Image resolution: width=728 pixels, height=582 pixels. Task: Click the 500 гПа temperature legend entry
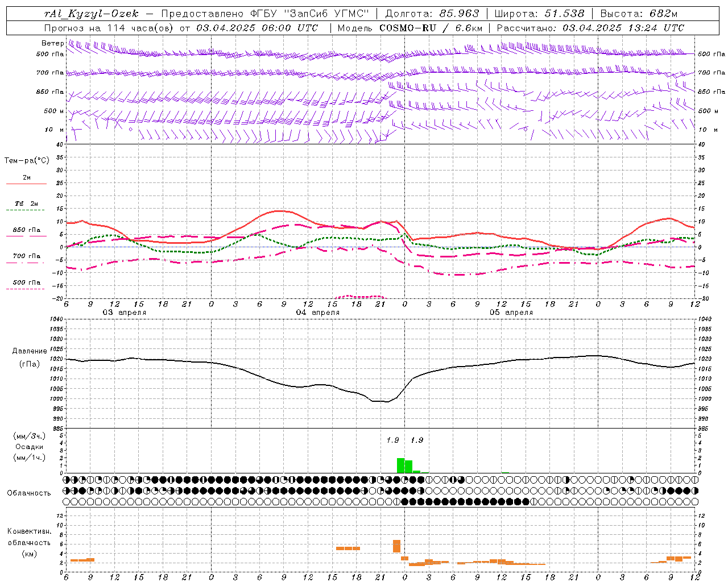pos(27,282)
